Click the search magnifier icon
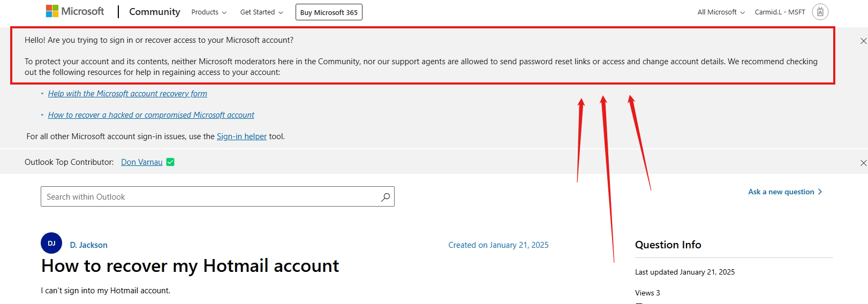Image resolution: width=868 pixels, height=304 pixels. click(x=385, y=197)
